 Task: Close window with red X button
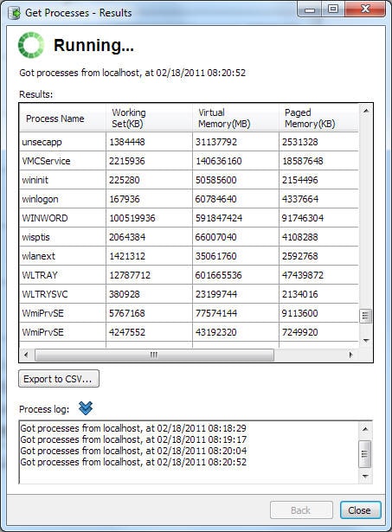[x=365, y=10]
